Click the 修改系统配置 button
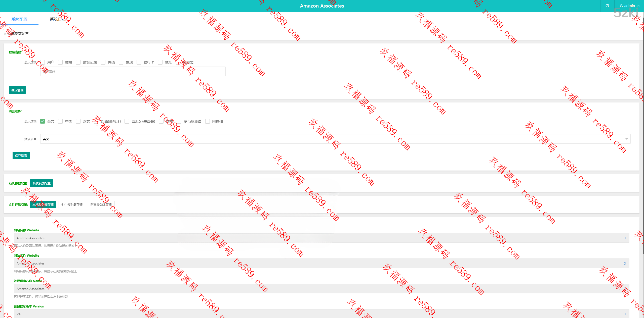The width and height of the screenshot is (644, 318). coord(42,183)
